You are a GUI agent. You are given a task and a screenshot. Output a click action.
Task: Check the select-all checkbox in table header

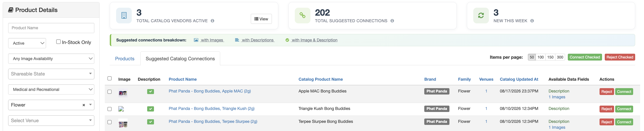coord(110,78)
